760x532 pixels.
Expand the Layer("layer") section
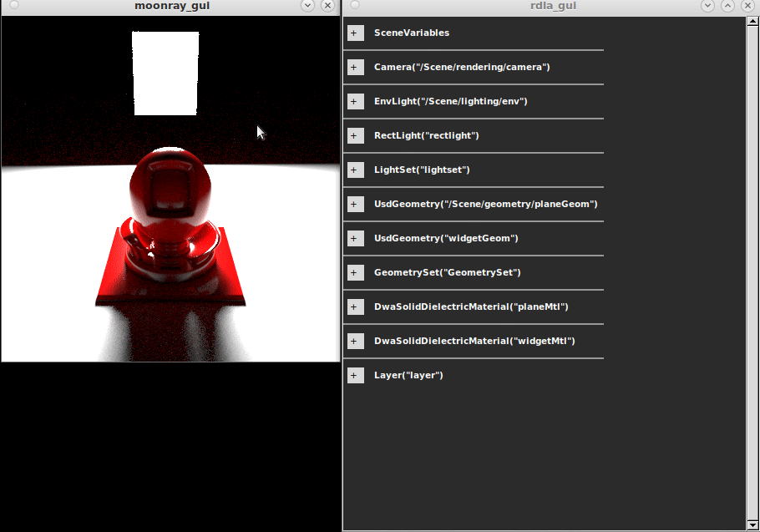[355, 376]
